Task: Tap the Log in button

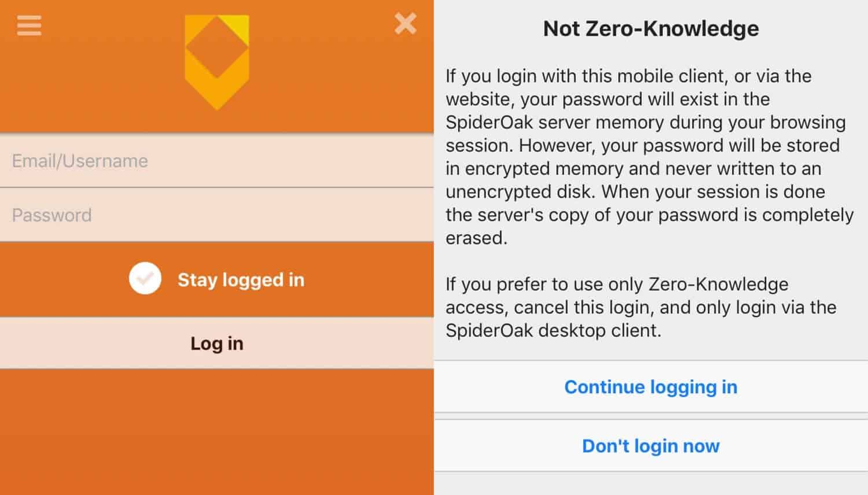Action: click(x=216, y=343)
